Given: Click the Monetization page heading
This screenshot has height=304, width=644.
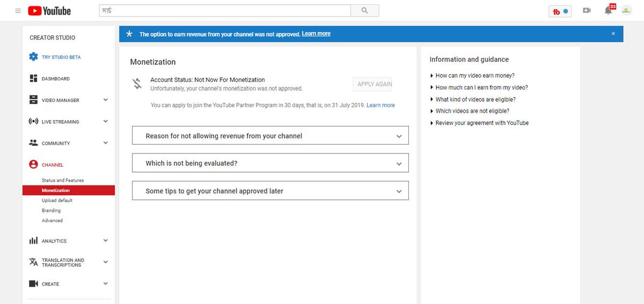Looking at the screenshot, I should [153, 62].
